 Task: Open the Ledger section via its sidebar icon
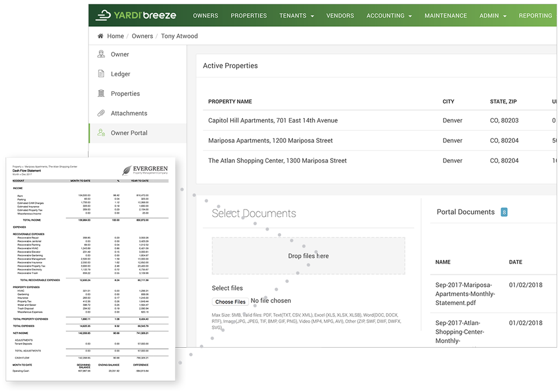[x=102, y=73]
